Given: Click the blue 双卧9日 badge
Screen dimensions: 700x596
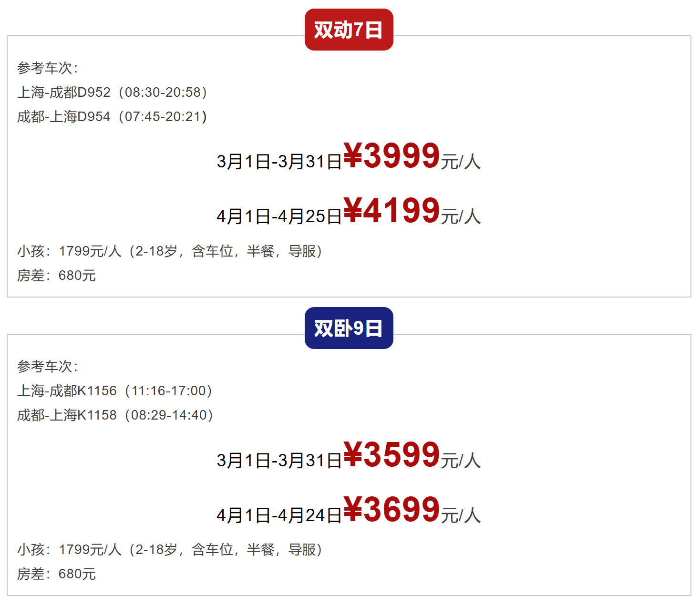Looking at the screenshot, I should pyautogui.click(x=349, y=328).
